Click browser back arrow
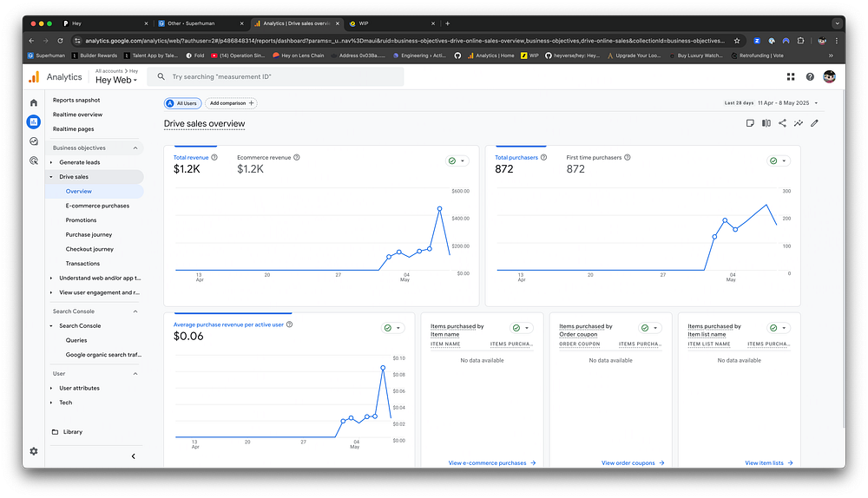 point(31,41)
